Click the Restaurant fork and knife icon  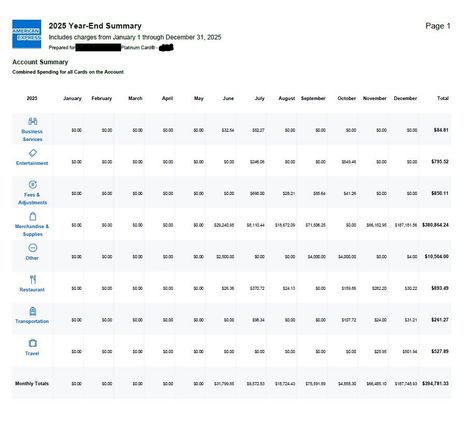(33, 279)
